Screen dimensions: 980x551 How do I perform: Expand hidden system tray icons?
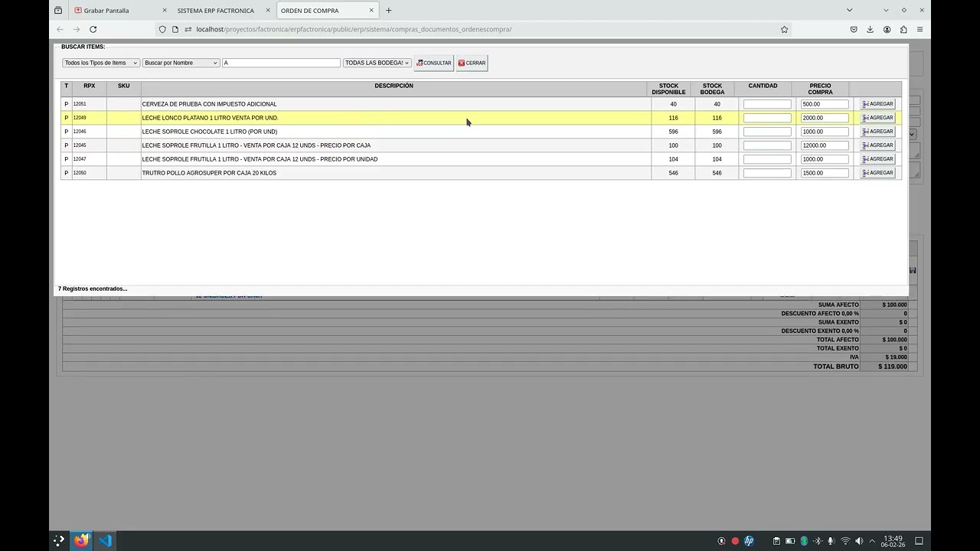872,541
